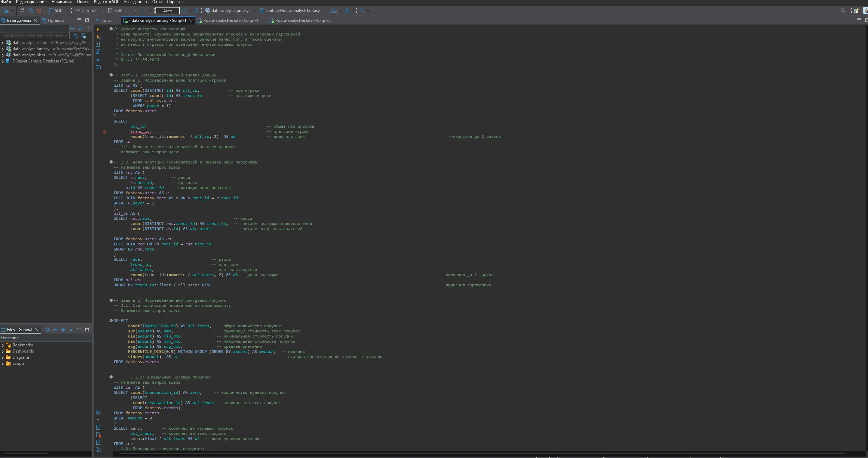Click the disconnect icon in main toolbar
This screenshot has width=868, height=458.
click(39, 11)
